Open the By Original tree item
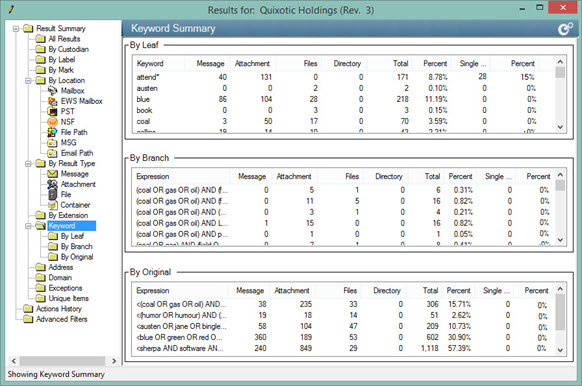Viewport: 582px width, 386px height. pos(77,257)
